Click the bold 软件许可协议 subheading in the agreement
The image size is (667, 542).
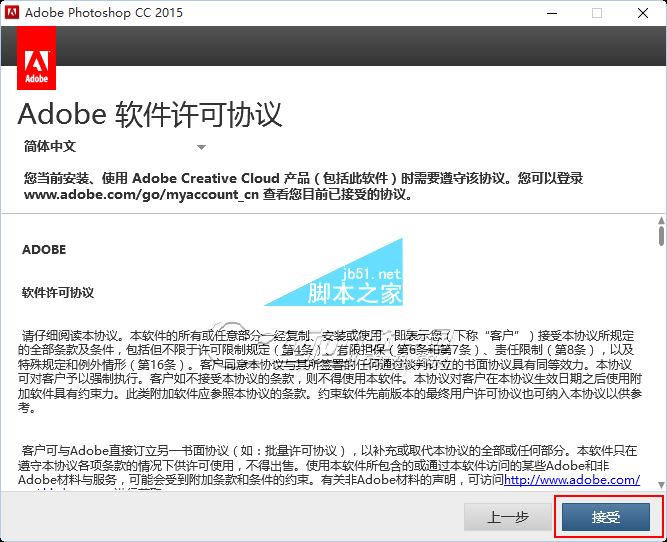coord(58,293)
